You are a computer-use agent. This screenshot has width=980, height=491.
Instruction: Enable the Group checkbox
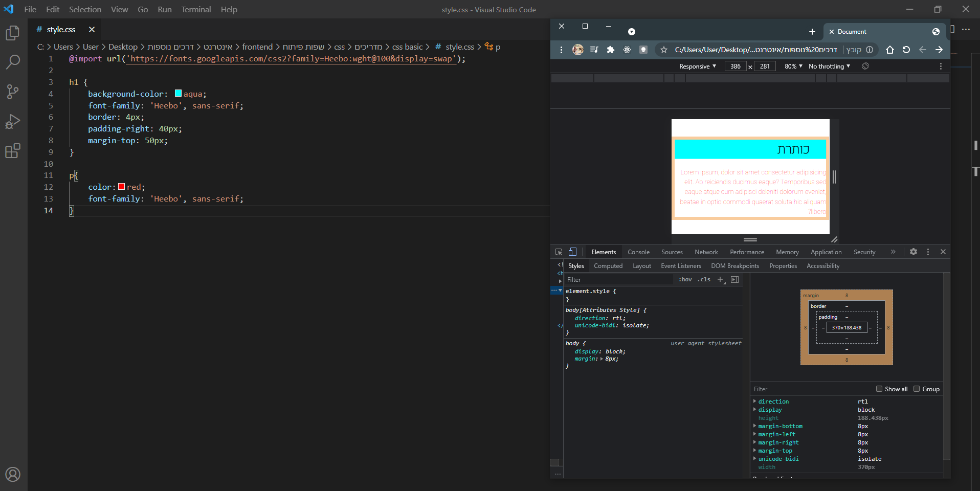(917, 389)
